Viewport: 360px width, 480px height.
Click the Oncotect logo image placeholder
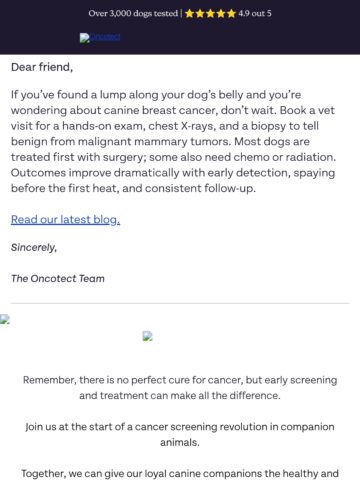tap(85, 38)
